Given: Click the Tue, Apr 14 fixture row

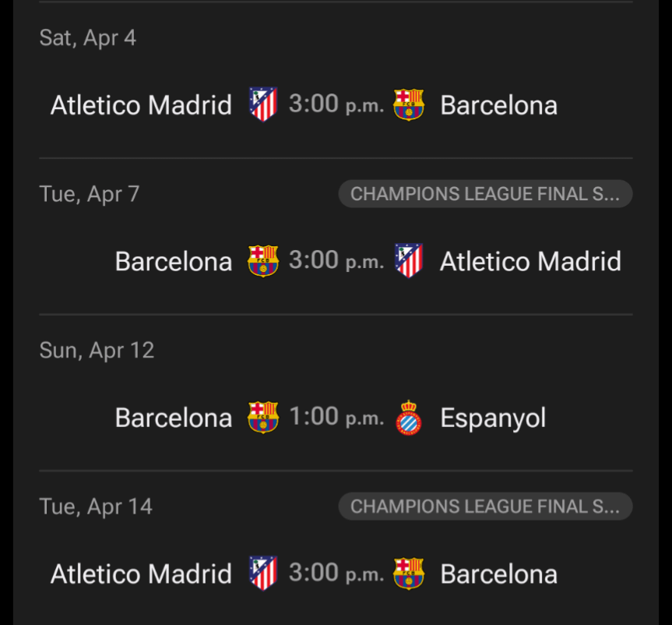Looking at the screenshot, I should click(336, 573).
